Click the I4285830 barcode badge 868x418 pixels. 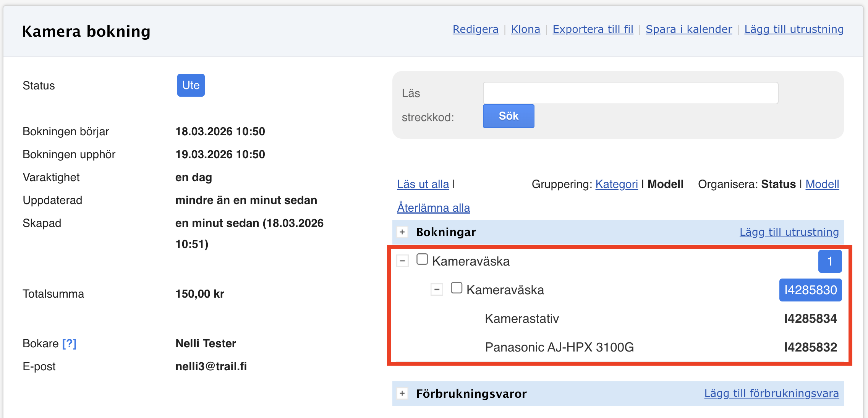click(810, 290)
